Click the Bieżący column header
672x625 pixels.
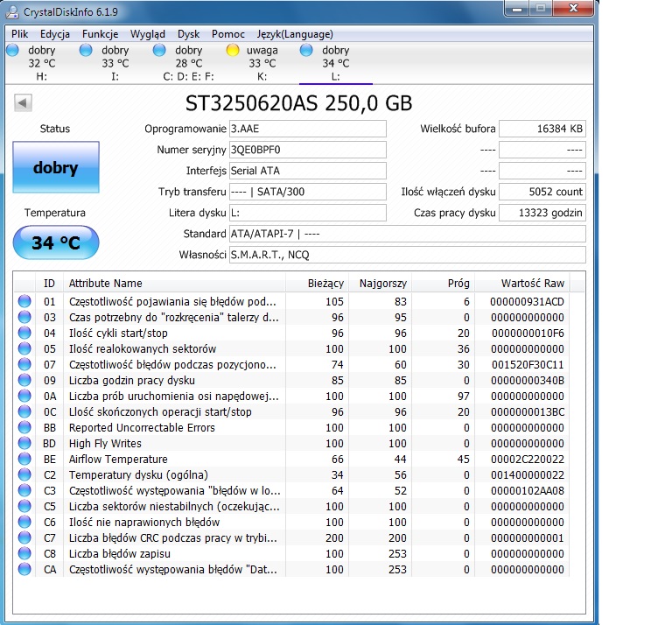(x=317, y=284)
